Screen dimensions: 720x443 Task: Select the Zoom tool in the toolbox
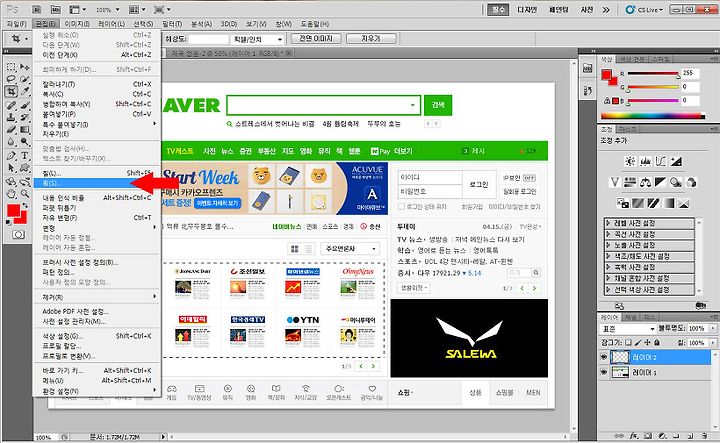[x=25, y=194]
